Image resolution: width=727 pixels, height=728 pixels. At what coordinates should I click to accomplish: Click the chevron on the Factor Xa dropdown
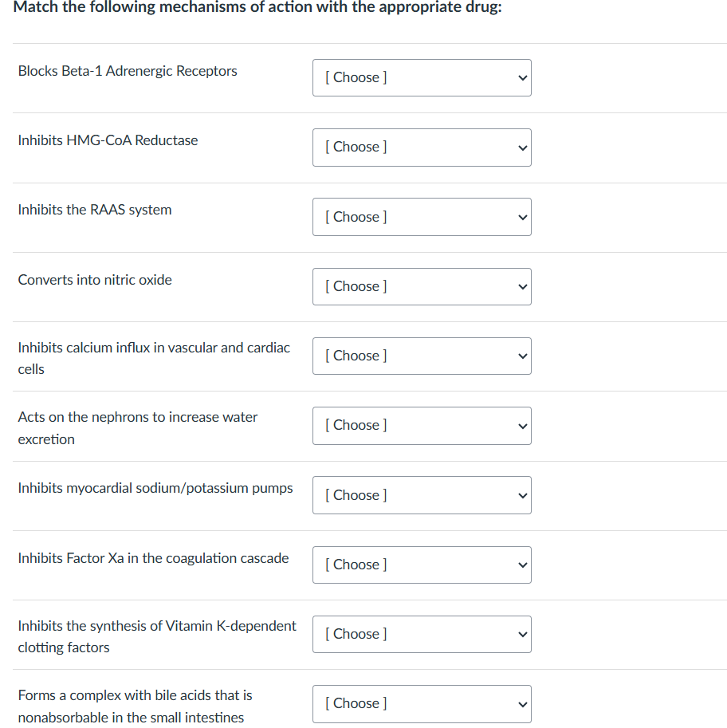coord(522,565)
